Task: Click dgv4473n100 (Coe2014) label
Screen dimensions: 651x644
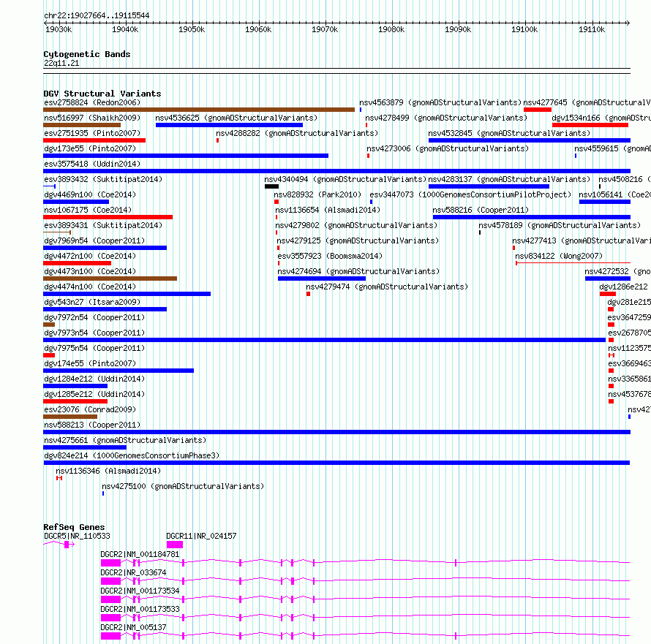Action: [x=90, y=271]
